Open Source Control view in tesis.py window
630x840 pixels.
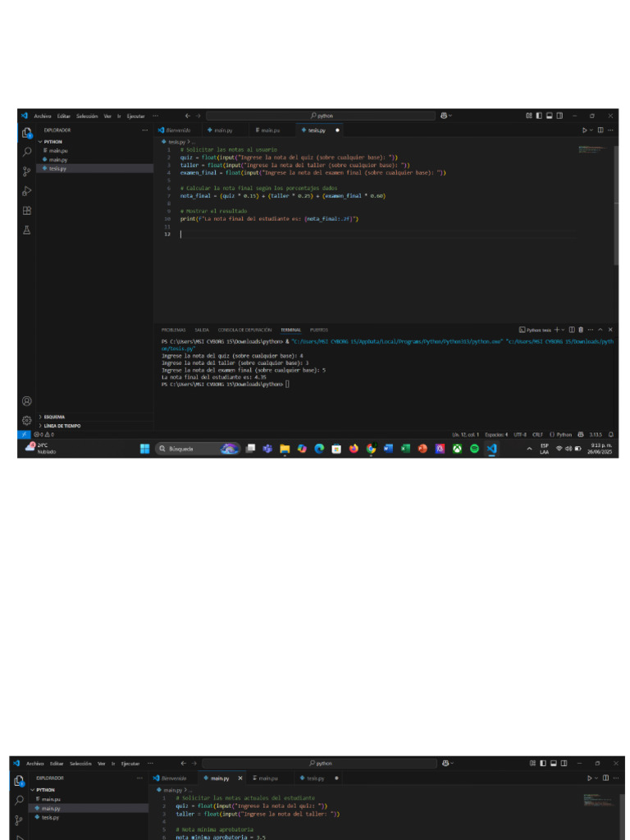click(x=26, y=171)
